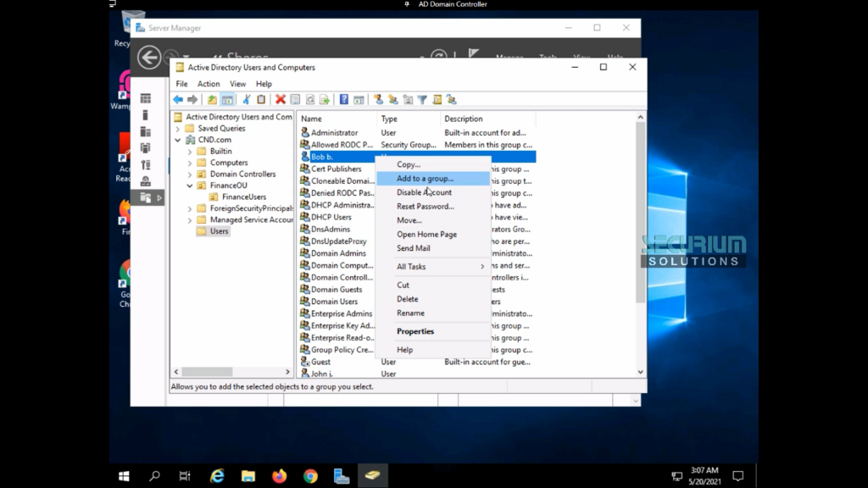Sort list by the Name column header
868x488 pixels.
click(337, 119)
